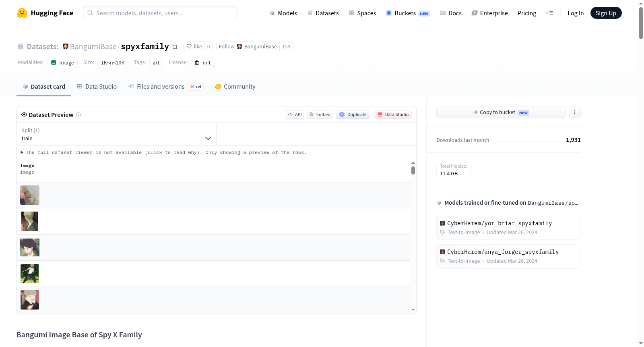Open Buckets in the top navigation
Screen dimensions: 644x347
click(x=408, y=13)
